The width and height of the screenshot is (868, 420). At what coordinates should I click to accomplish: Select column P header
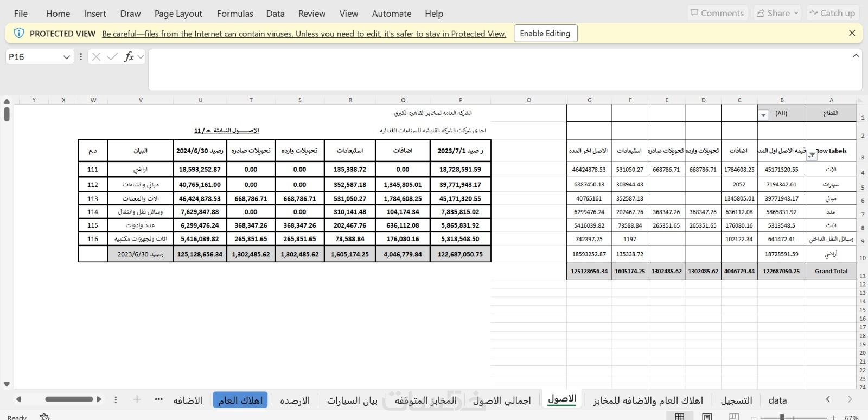pos(460,100)
